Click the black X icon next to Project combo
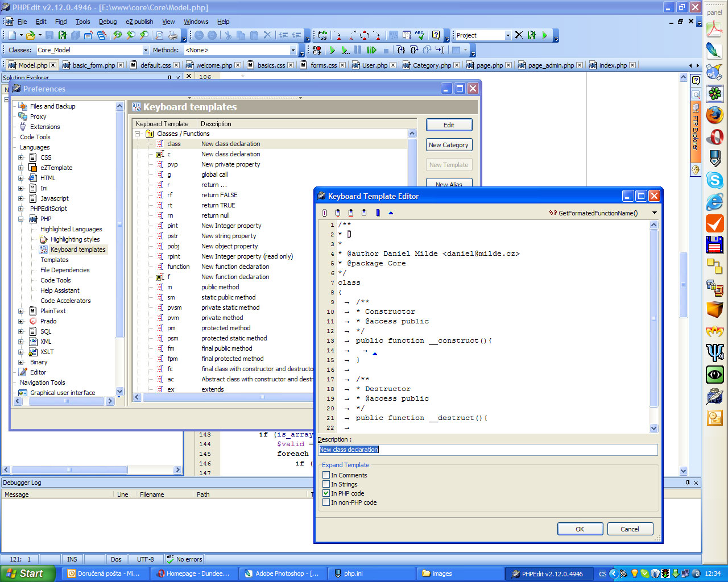Screen dimensions: 728x582 (x=519, y=35)
